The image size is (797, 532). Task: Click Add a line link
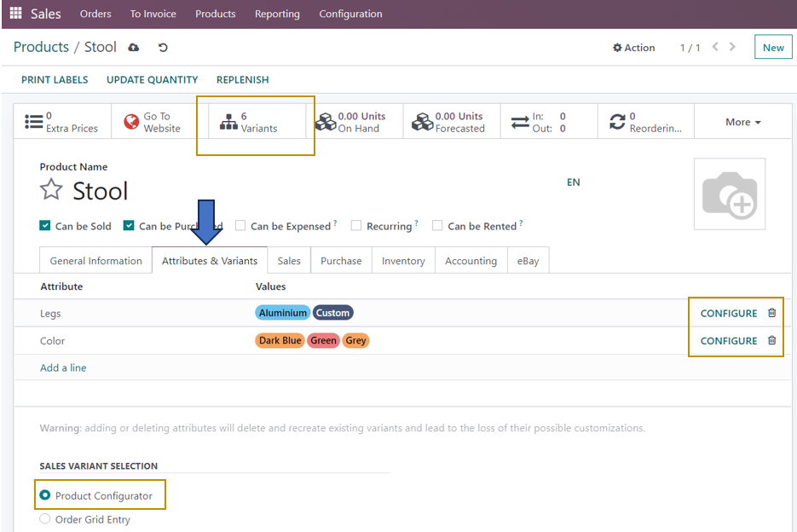click(63, 367)
